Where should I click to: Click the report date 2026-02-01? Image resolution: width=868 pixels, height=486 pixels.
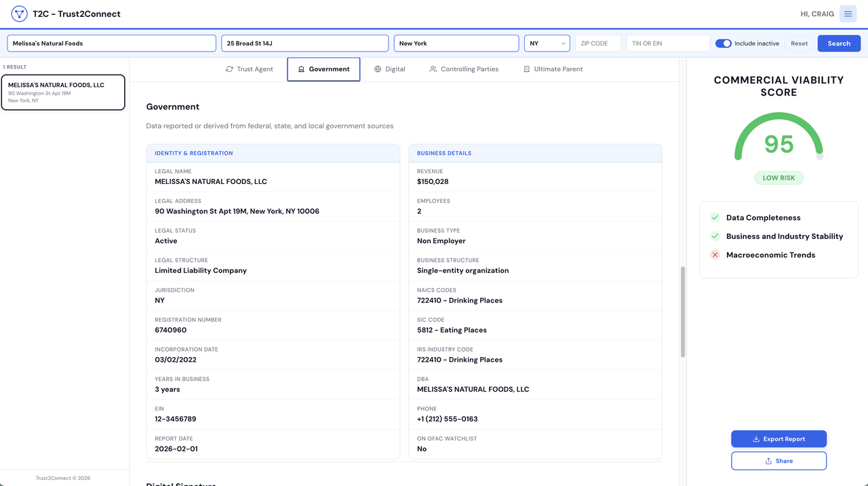pos(176,449)
